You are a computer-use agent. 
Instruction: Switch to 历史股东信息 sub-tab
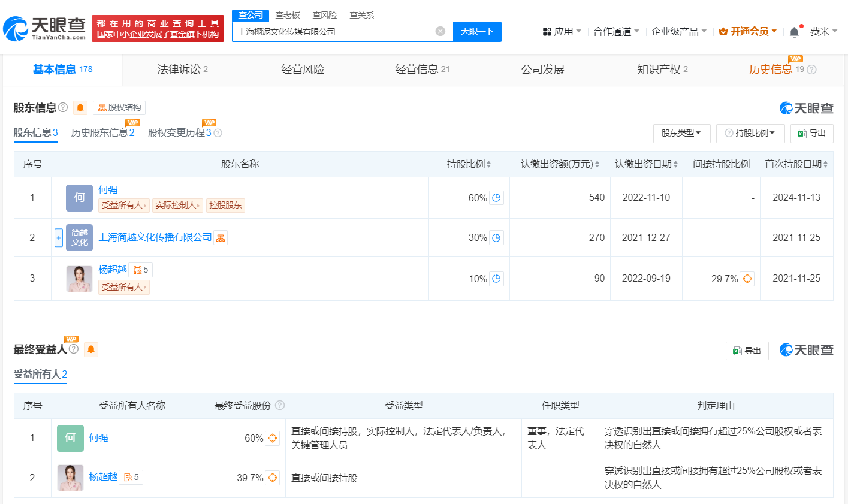coord(102,133)
